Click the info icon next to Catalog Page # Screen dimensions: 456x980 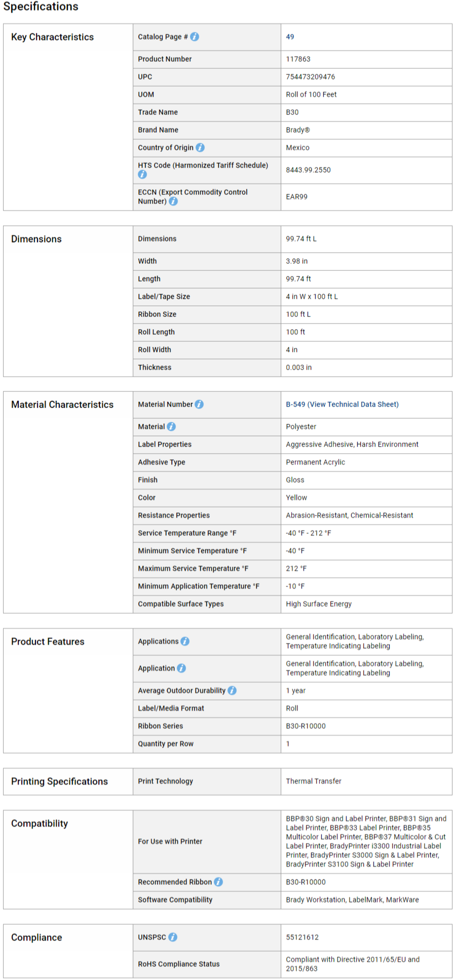pos(195,37)
